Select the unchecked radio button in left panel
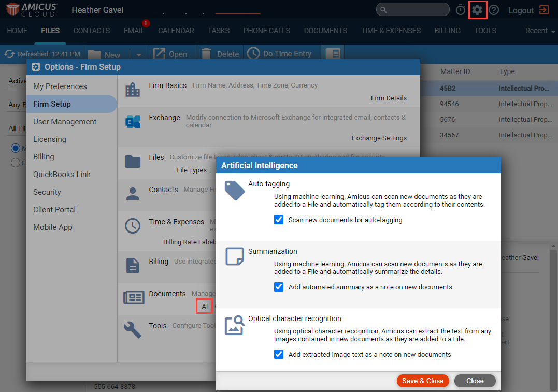Image resolution: width=558 pixels, height=392 pixels. [x=16, y=163]
